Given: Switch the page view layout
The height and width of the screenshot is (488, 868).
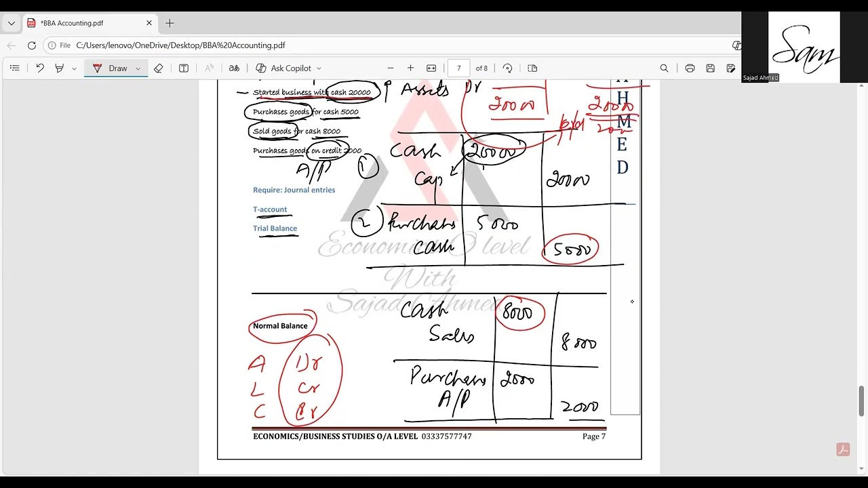Looking at the screenshot, I should [x=532, y=68].
